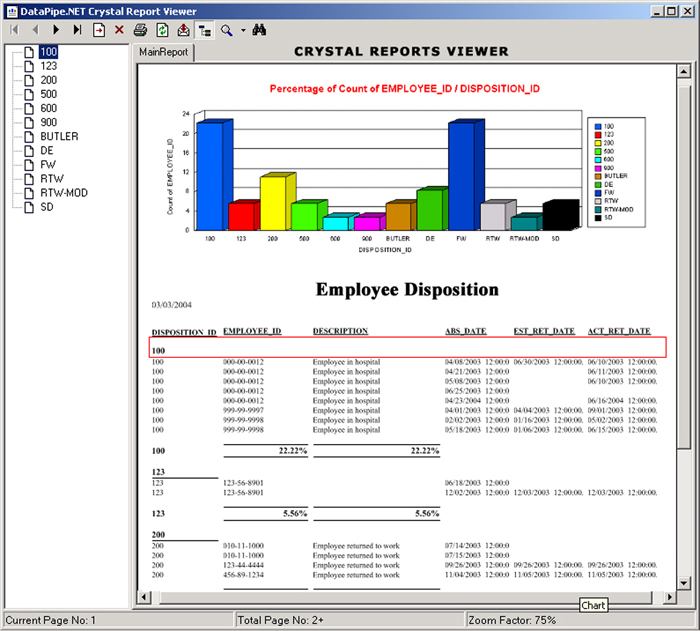Click the group header '123' in the report
The width and height of the screenshot is (700, 631).
tap(158, 472)
